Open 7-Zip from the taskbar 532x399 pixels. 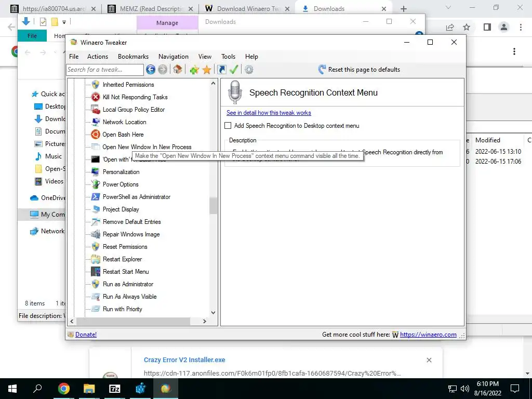[x=115, y=389]
